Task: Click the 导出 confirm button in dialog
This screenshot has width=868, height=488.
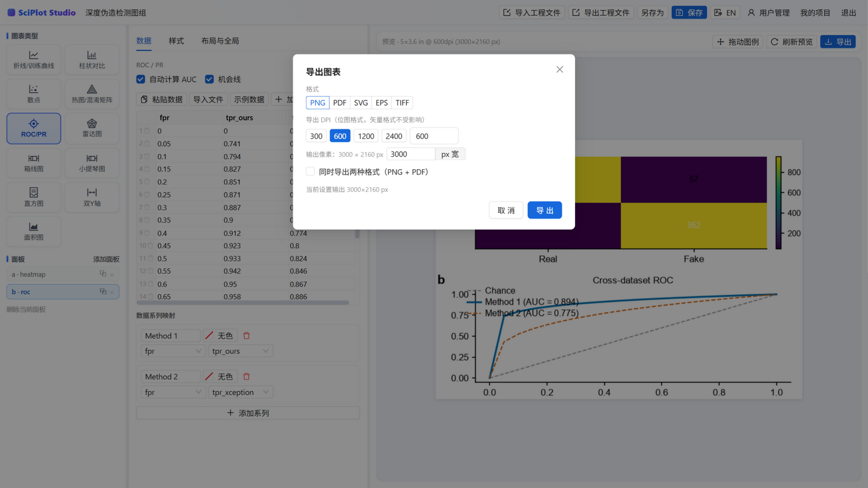Action: [x=545, y=210]
